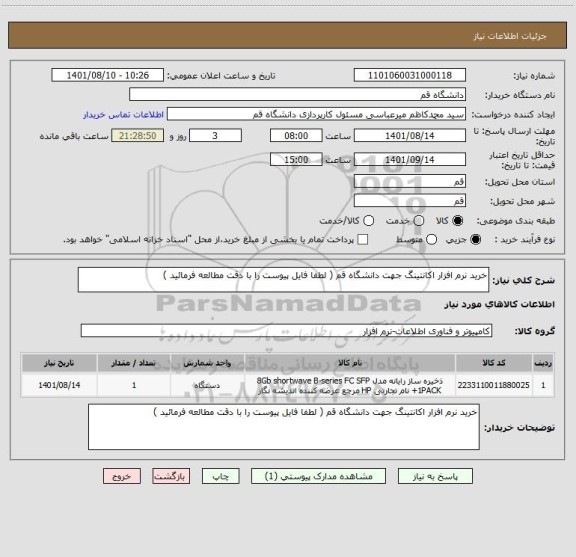Click the جزئیات اطلاعات نیاز header title
This screenshot has height=557, width=576.
(x=510, y=36)
